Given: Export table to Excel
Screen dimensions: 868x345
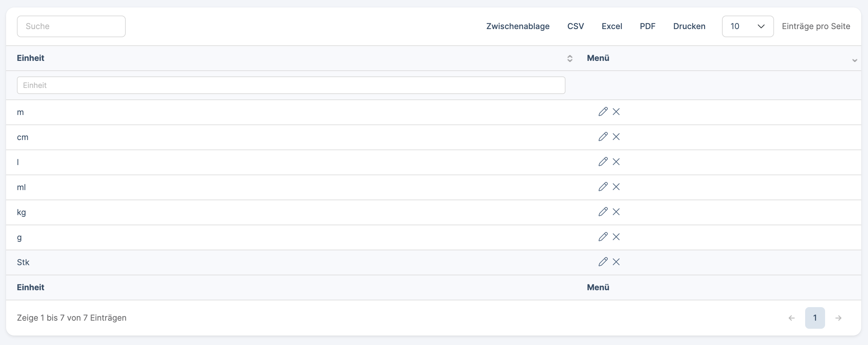Looking at the screenshot, I should pyautogui.click(x=611, y=26).
